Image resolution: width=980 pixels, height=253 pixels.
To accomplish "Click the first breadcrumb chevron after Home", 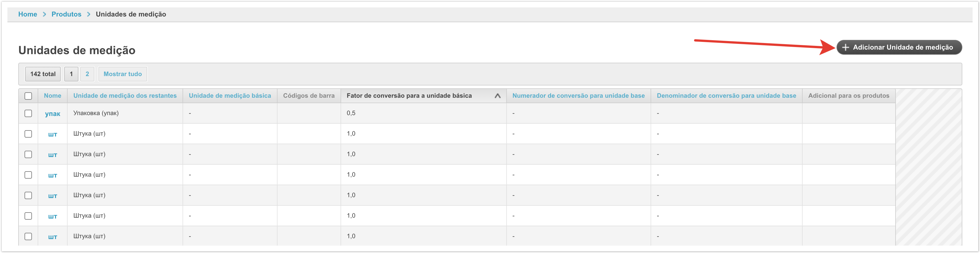I will pos(44,15).
